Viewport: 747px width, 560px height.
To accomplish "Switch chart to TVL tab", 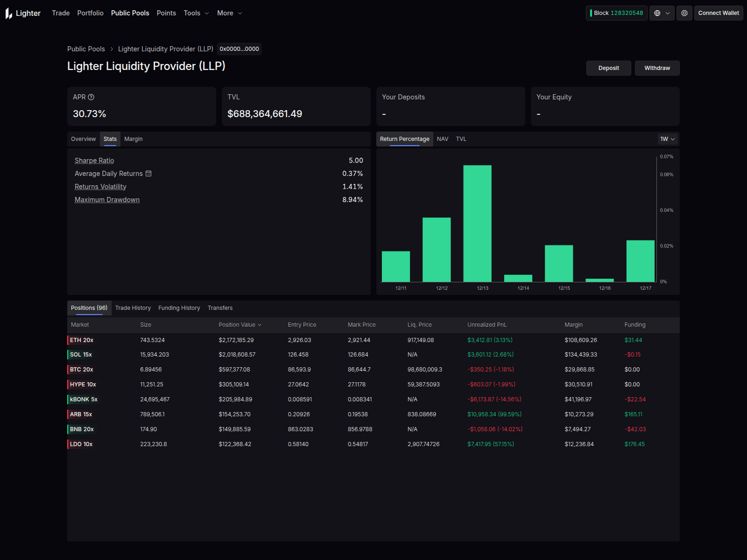I will tap(461, 139).
